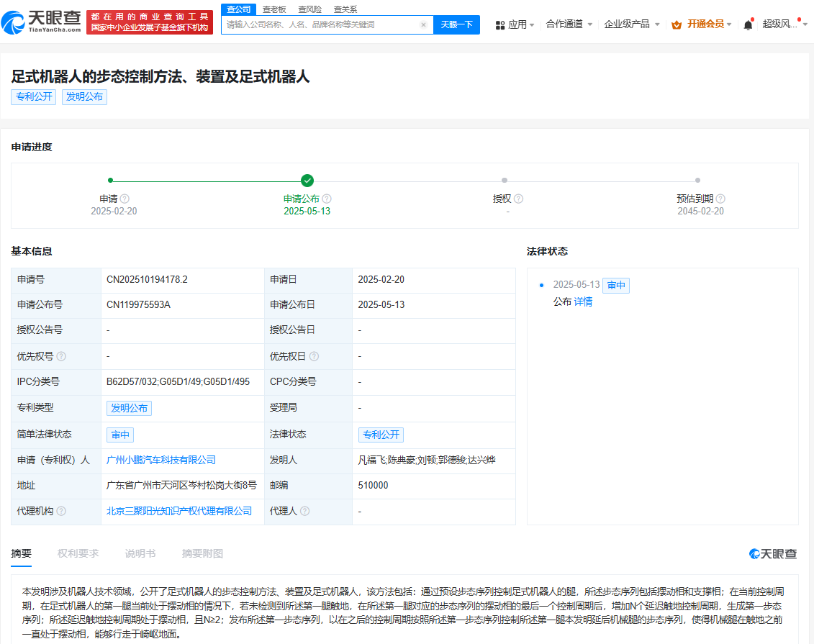This screenshot has height=644, width=814.
Task: Click the green checkmark progress marker
Action: point(307,181)
